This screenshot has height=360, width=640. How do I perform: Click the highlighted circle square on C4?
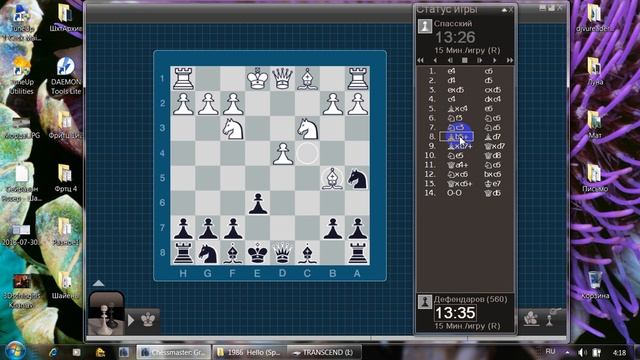point(307,153)
